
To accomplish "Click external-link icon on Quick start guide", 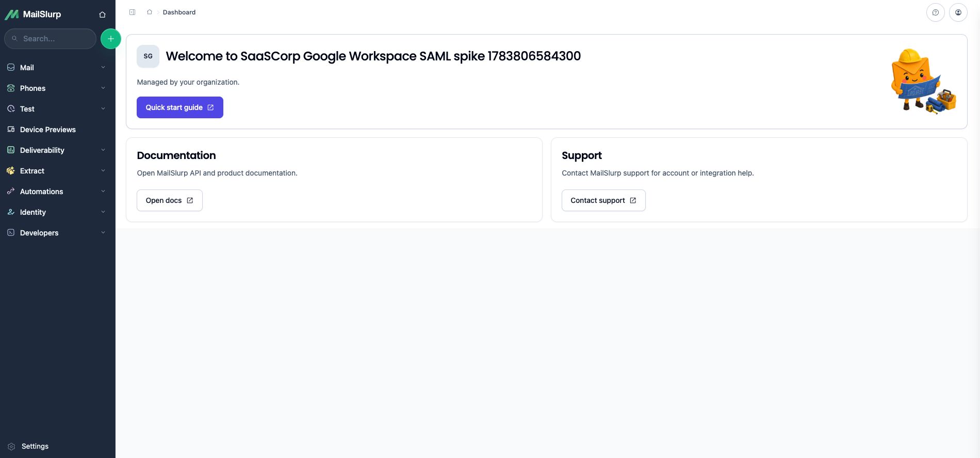I will click(210, 107).
